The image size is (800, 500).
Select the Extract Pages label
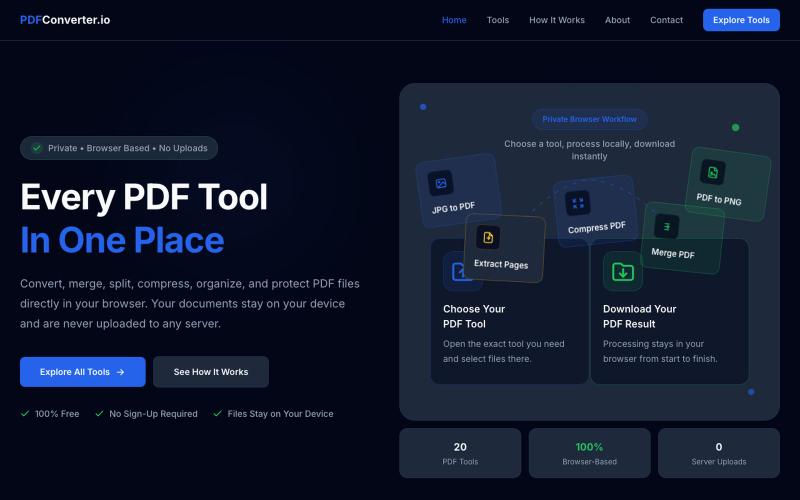[501, 264]
